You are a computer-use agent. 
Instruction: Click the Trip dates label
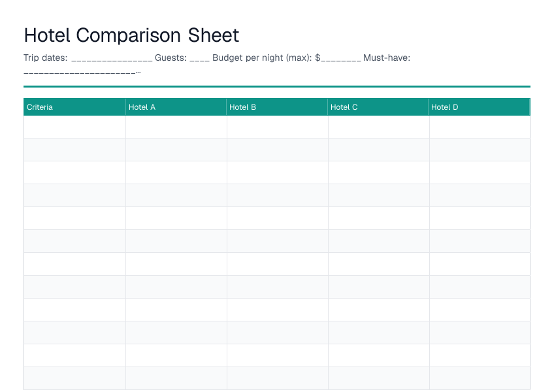click(x=46, y=57)
